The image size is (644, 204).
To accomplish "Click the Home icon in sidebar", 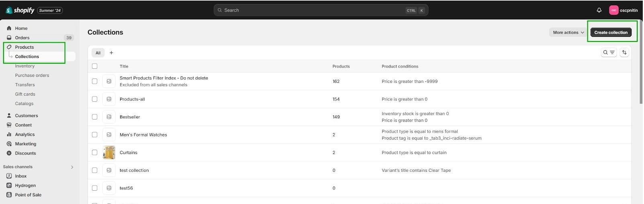I will coord(9,28).
